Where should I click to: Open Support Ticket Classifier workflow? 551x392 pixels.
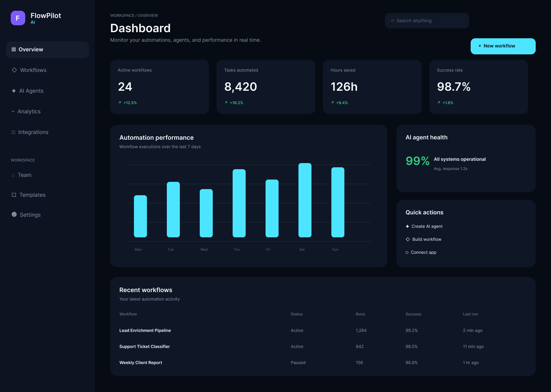pos(145,346)
